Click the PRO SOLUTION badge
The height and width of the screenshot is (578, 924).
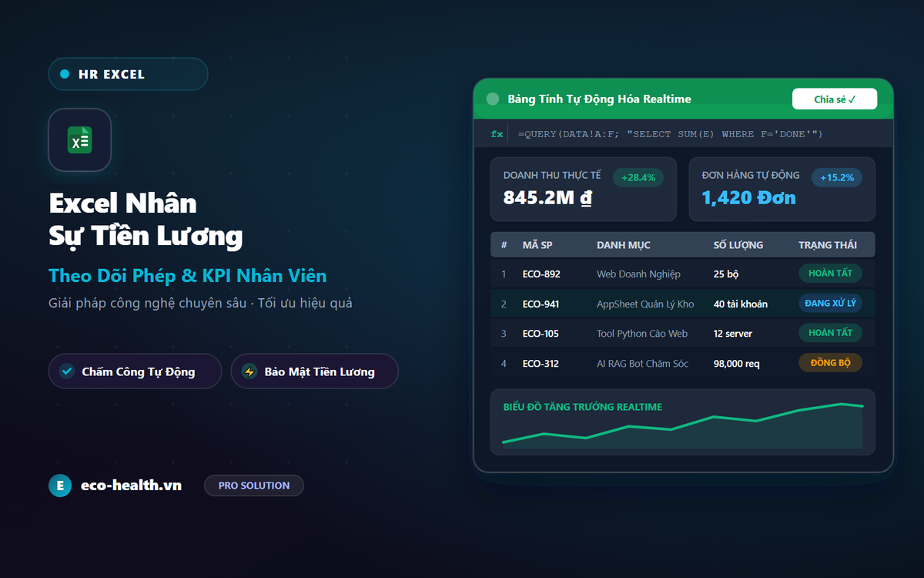coord(254,486)
